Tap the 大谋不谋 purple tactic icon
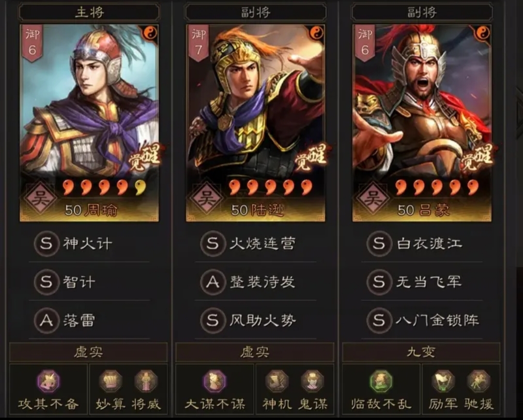The image size is (523, 420). click(x=215, y=382)
